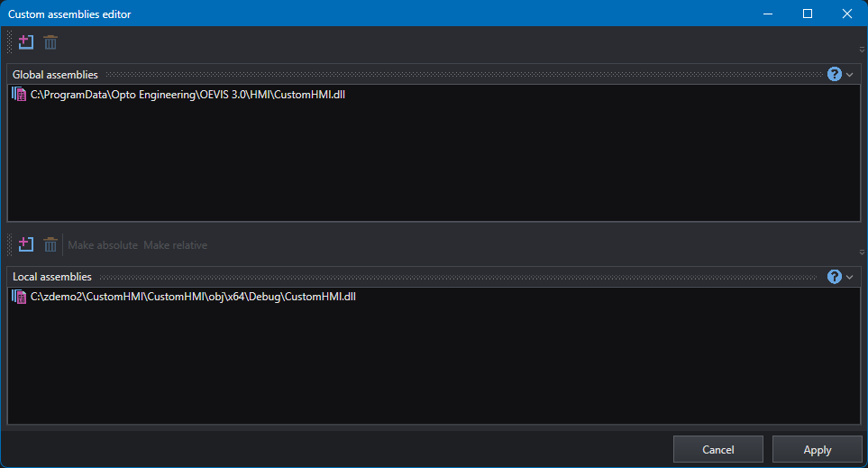The height and width of the screenshot is (468, 868).
Task: Click Make relative in local toolbar
Action: [x=176, y=244]
